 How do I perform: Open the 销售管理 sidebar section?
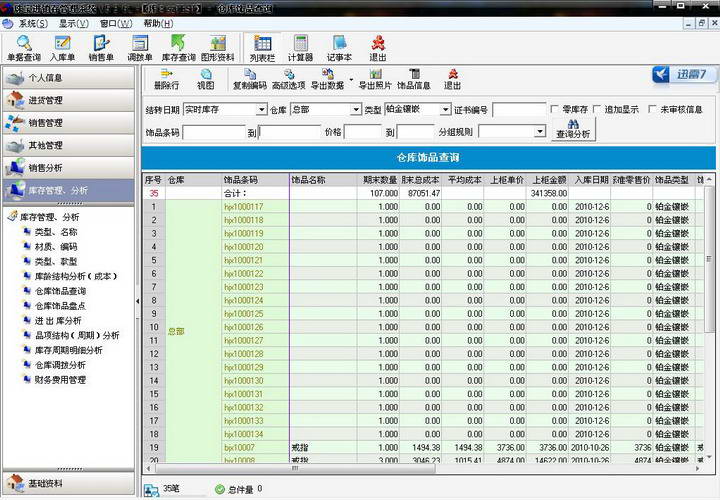point(69,123)
